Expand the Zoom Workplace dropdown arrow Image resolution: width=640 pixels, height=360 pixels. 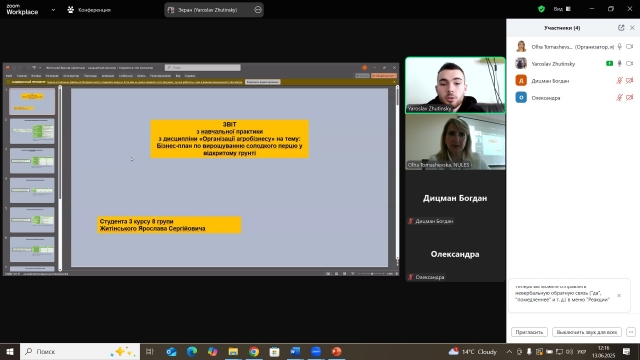coord(53,10)
